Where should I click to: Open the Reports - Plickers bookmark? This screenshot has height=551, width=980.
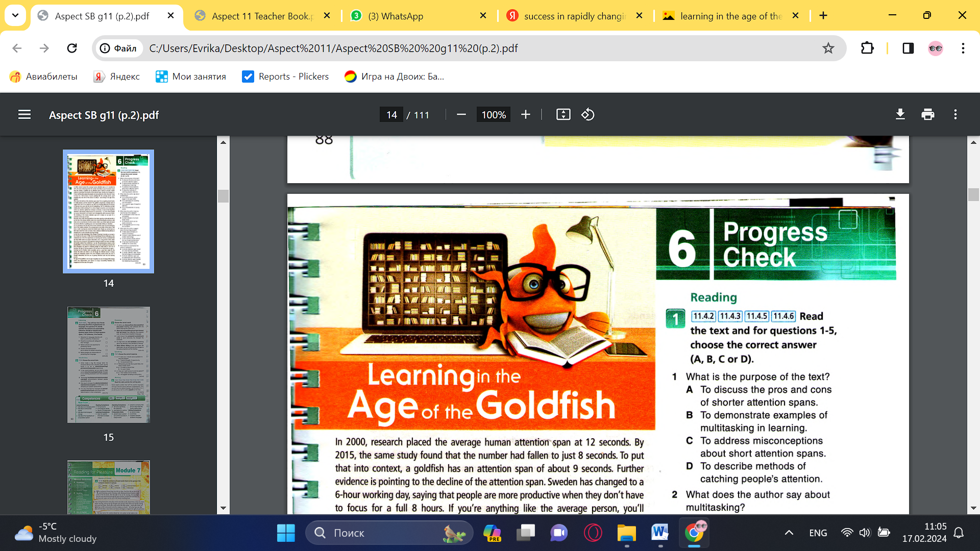[x=286, y=77]
